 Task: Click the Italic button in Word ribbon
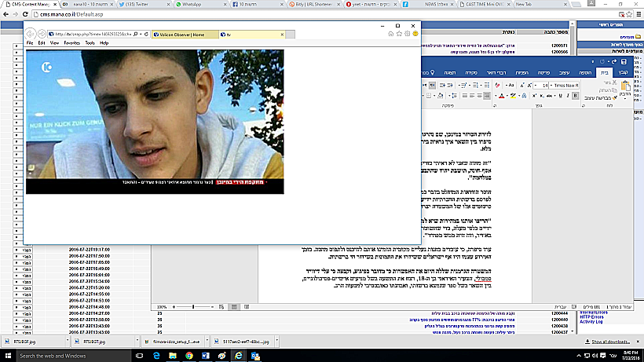568,96
